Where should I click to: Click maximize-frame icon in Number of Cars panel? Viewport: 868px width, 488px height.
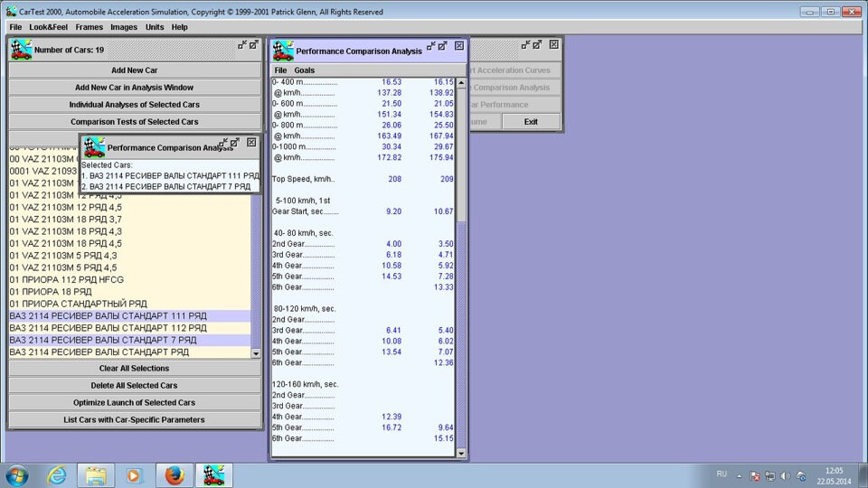point(253,45)
